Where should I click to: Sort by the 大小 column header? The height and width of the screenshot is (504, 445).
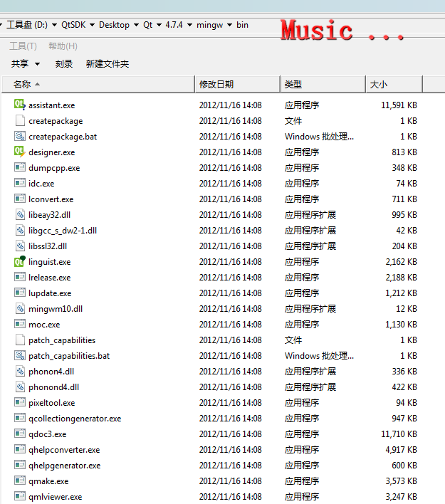(394, 85)
